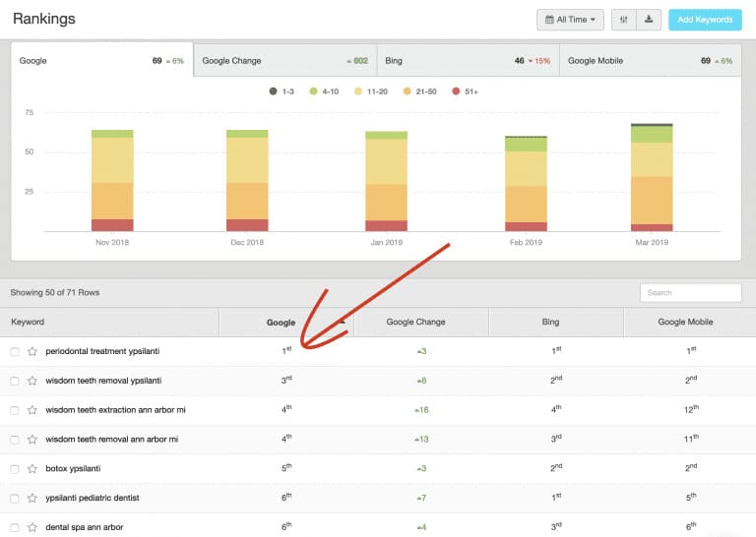The width and height of the screenshot is (756, 537).
Task: Focus the Search keywords input field
Action: (x=690, y=292)
